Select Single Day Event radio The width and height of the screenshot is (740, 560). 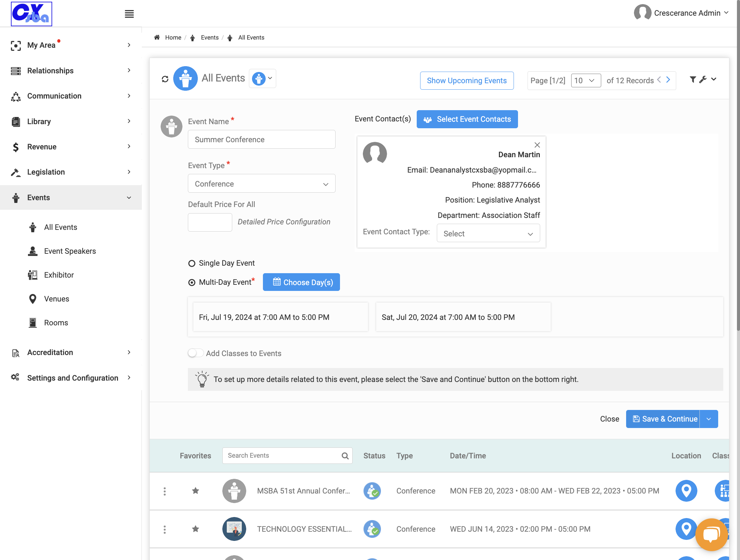click(192, 263)
